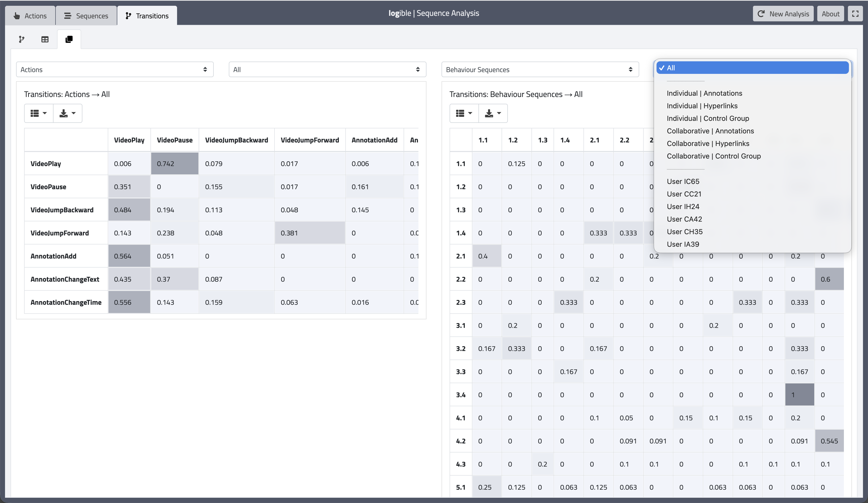Screen dimensions: 868x503
Task: Switch to the graph view icon
Action: click(21, 39)
